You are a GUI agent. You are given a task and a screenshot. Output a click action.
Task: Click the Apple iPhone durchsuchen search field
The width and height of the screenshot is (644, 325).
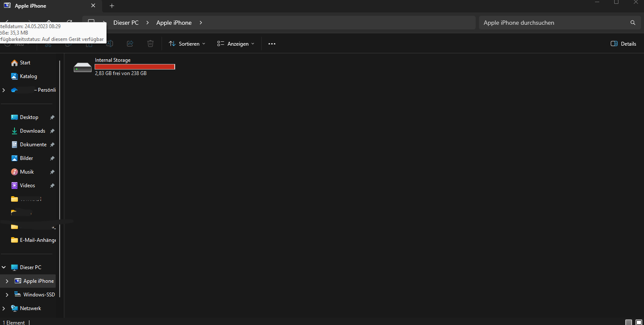point(554,23)
